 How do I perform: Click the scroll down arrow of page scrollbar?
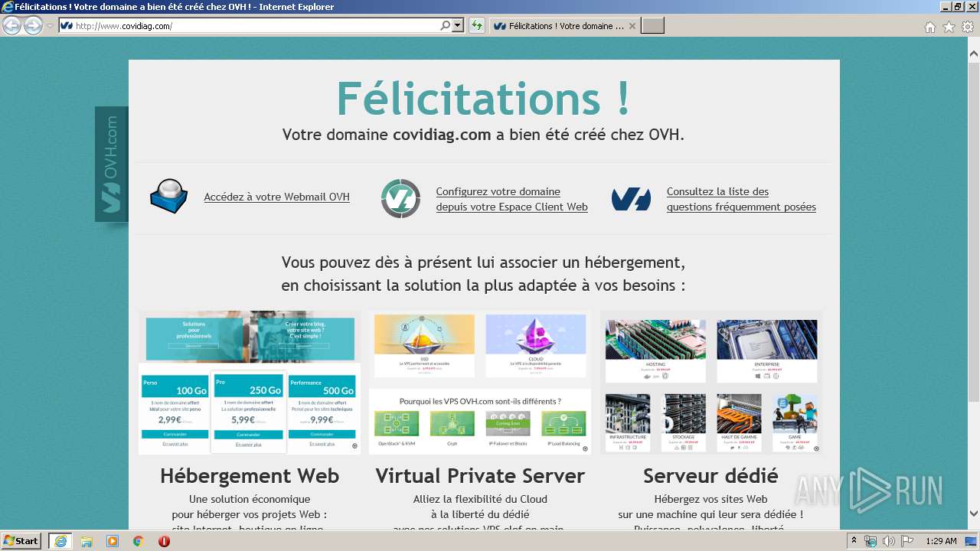pyautogui.click(x=973, y=514)
